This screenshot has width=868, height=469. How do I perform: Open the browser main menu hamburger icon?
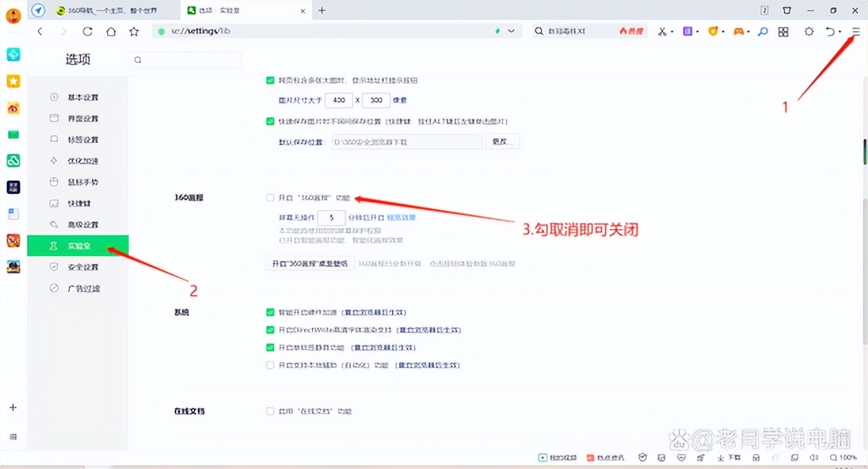856,31
